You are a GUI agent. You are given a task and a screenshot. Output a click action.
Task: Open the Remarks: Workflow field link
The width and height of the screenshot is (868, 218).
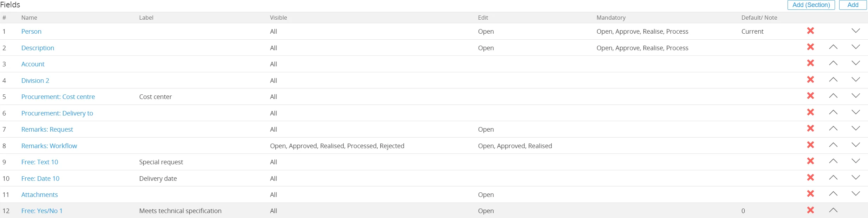49,146
